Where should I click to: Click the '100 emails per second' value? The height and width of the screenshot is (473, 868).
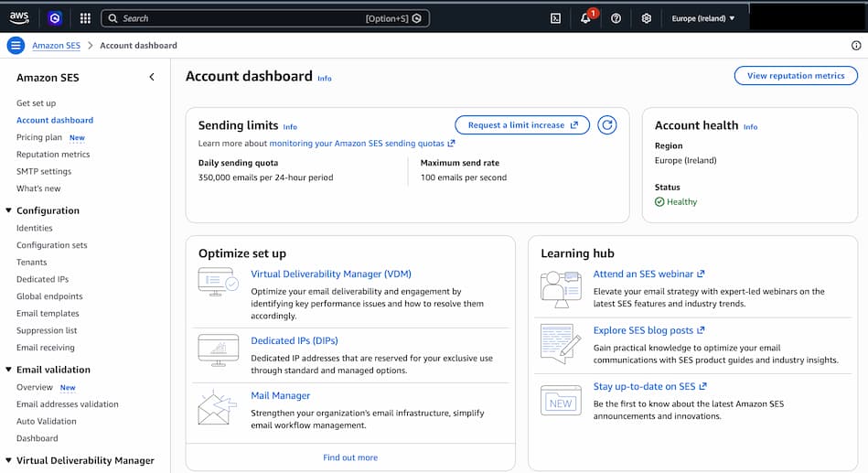pos(464,177)
